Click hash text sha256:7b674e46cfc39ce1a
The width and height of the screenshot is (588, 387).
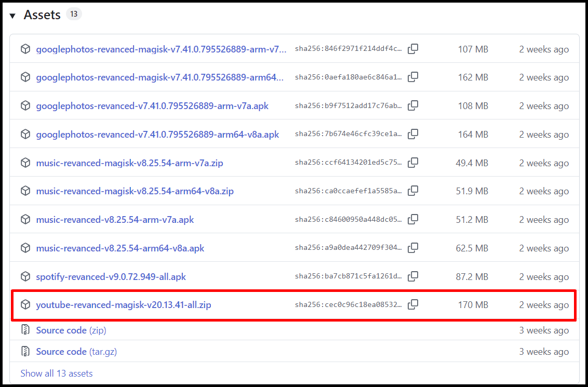pyautogui.click(x=349, y=134)
